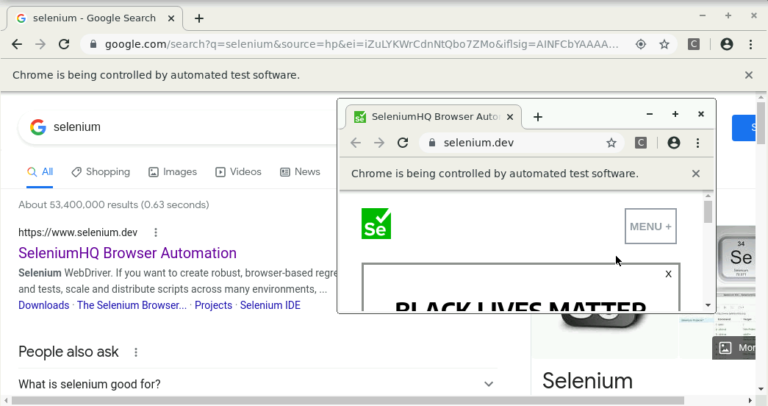Open options beside People also ask
Screen dimensions: 768x406
(136, 352)
